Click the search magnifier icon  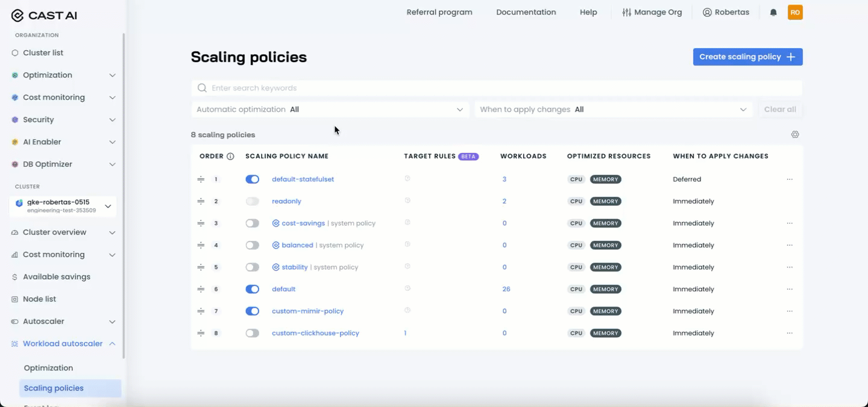[x=203, y=88]
